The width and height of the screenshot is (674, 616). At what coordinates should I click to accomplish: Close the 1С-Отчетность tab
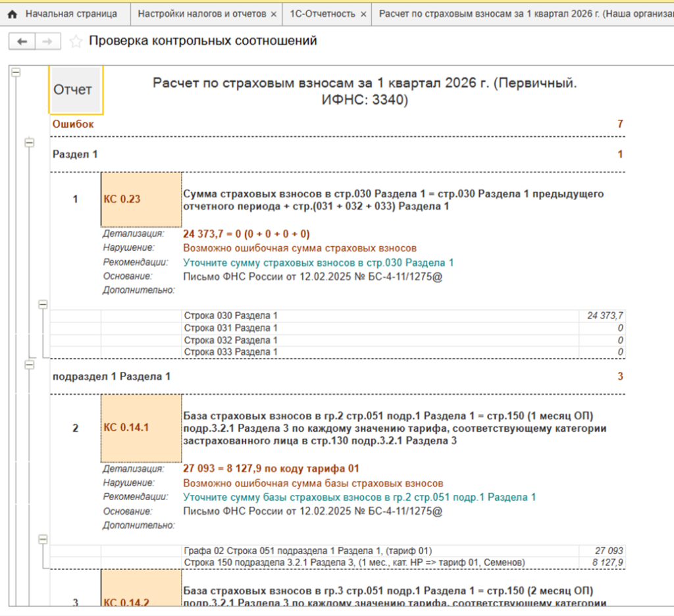363,14
